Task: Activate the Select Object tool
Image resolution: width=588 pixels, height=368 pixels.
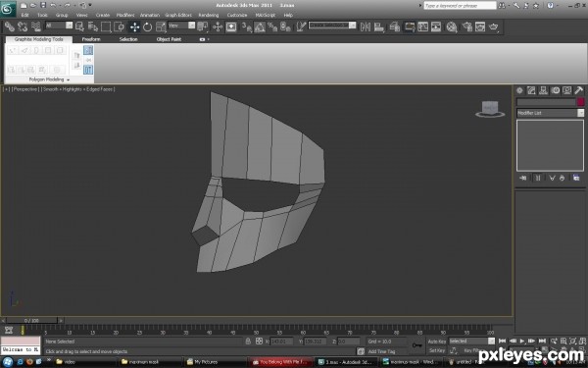Action: pos(79,26)
